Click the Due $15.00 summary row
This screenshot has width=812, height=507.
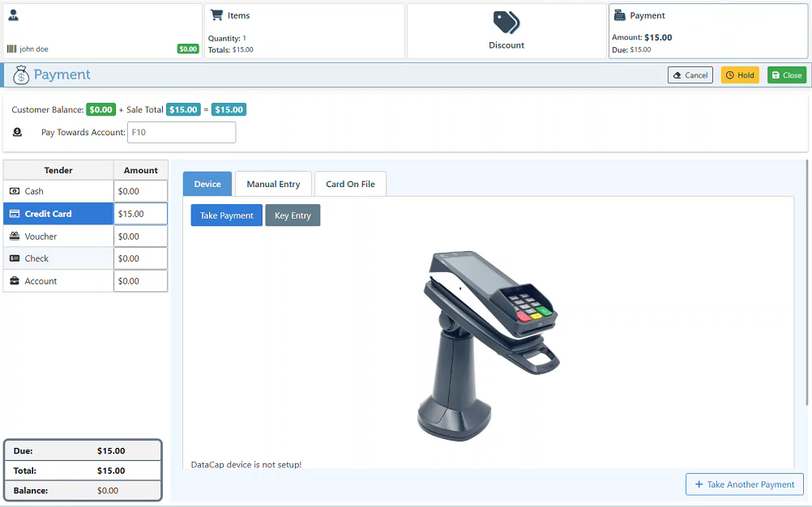[83, 450]
